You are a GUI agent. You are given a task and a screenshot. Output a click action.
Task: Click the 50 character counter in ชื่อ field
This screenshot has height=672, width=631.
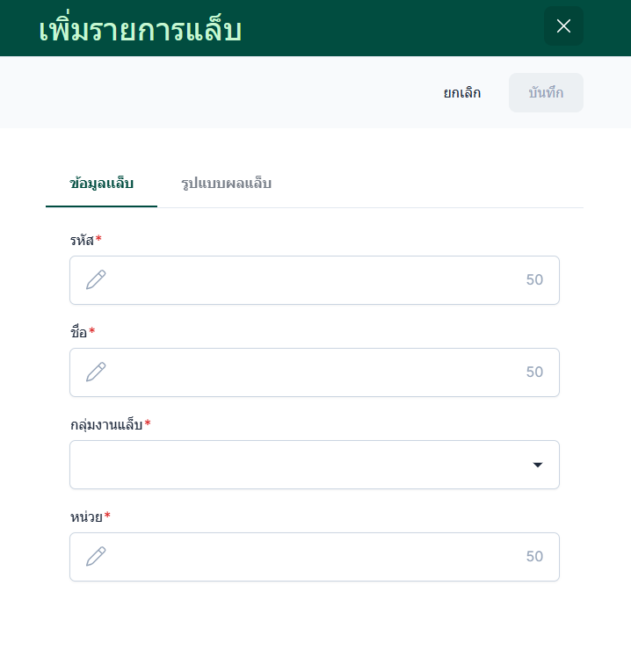534,372
